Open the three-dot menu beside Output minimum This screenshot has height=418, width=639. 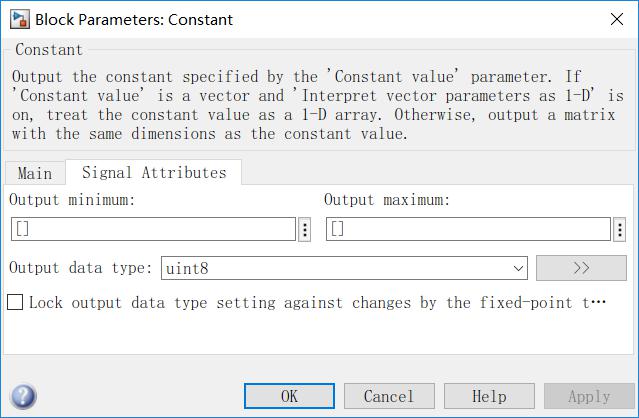tap(304, 229)
